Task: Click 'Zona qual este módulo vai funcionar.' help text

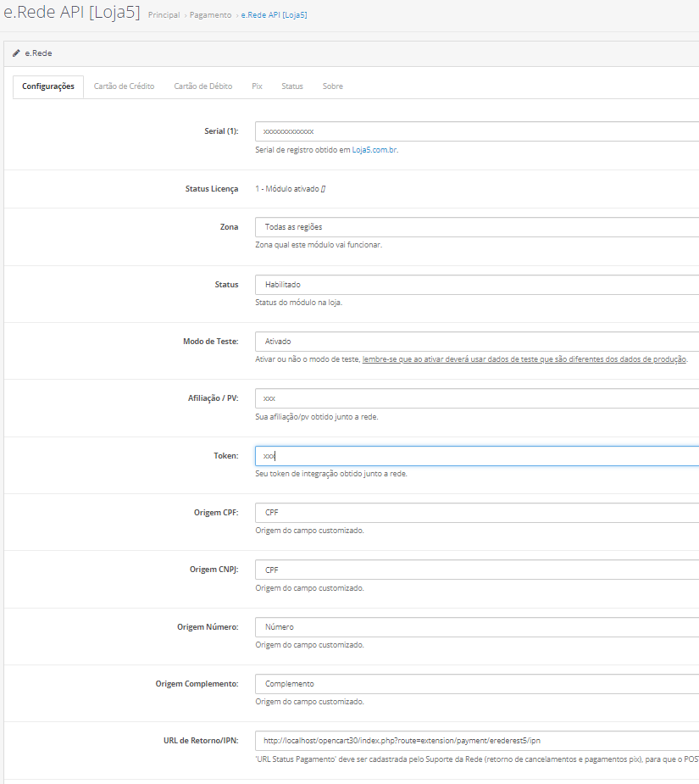Action: pyautogui.click(x=319, y=245)
